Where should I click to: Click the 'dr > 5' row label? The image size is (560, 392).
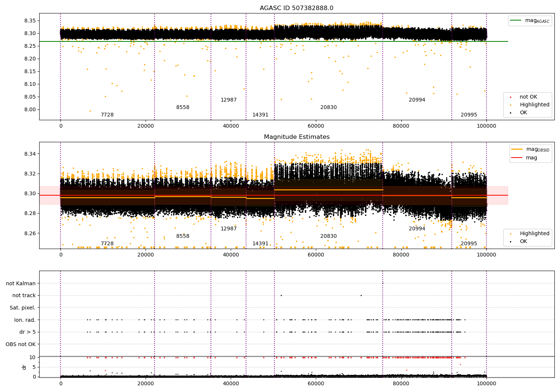point(28,332)
